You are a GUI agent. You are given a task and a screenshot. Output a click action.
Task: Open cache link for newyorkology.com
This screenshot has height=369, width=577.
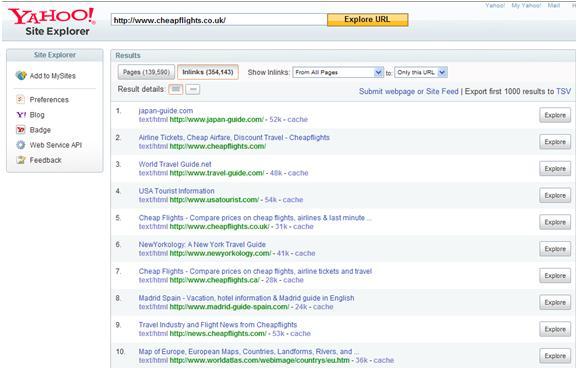(305, 253)
